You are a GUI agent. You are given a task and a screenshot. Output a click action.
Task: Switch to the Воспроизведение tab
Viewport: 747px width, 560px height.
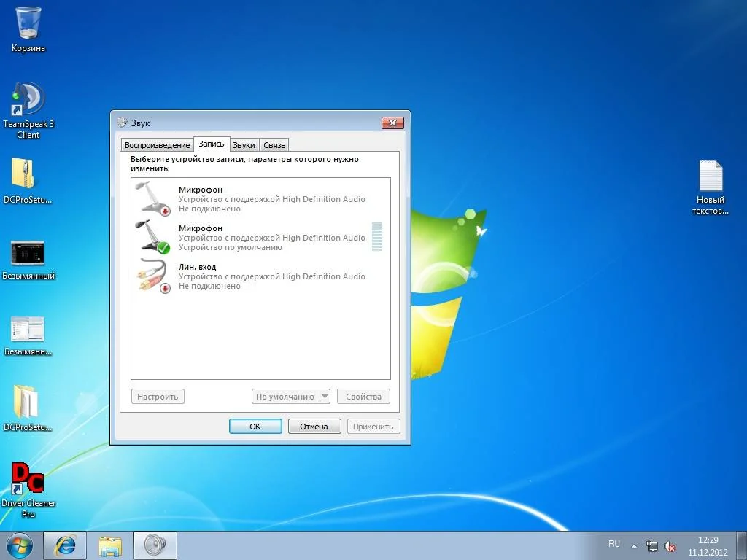[x=157, y=145]
